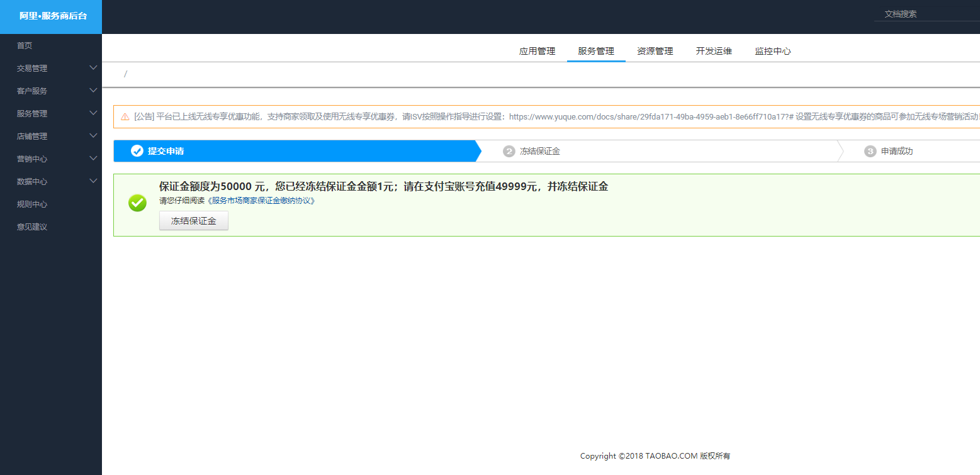Click the step 1 checkmark circle icon
This screenshot has height=475, width=980.
tap(137, 151)
